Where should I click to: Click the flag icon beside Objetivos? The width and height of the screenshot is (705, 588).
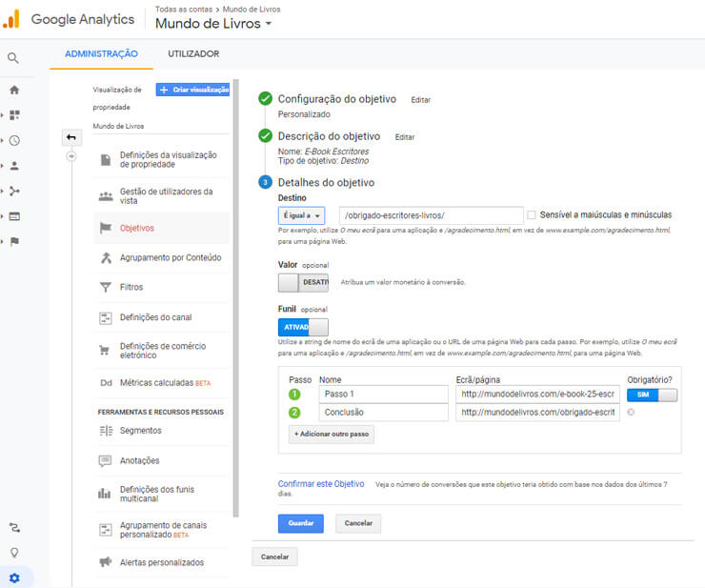(106, 228)
